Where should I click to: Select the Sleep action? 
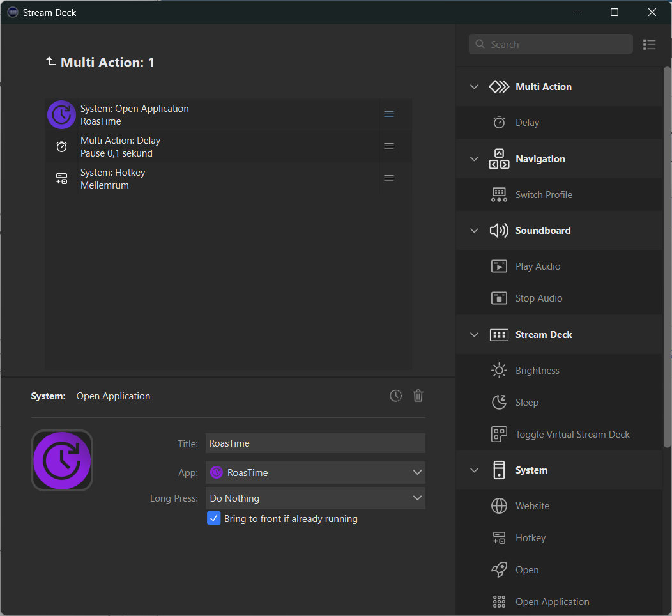click(527, 403)
